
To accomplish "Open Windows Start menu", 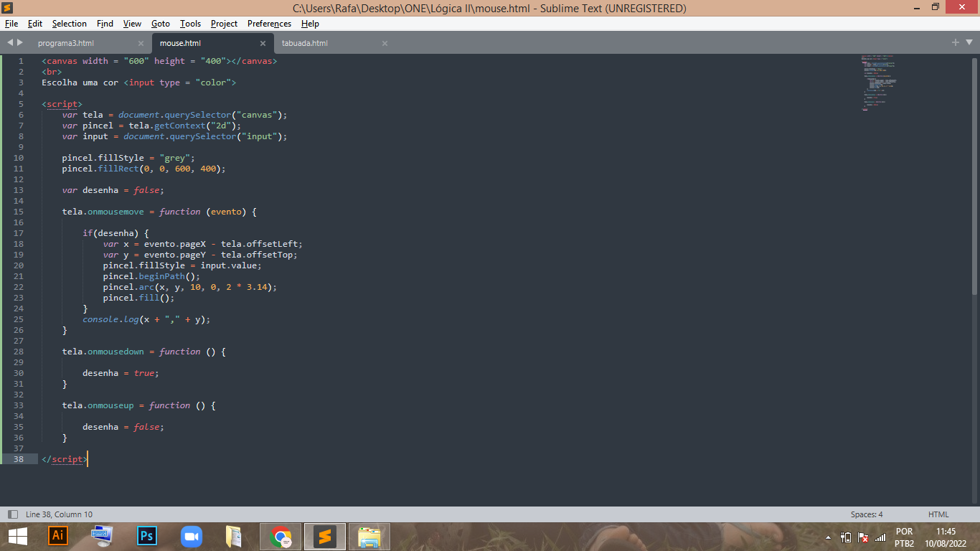I will pyautogui.click(x=17, y=536).
